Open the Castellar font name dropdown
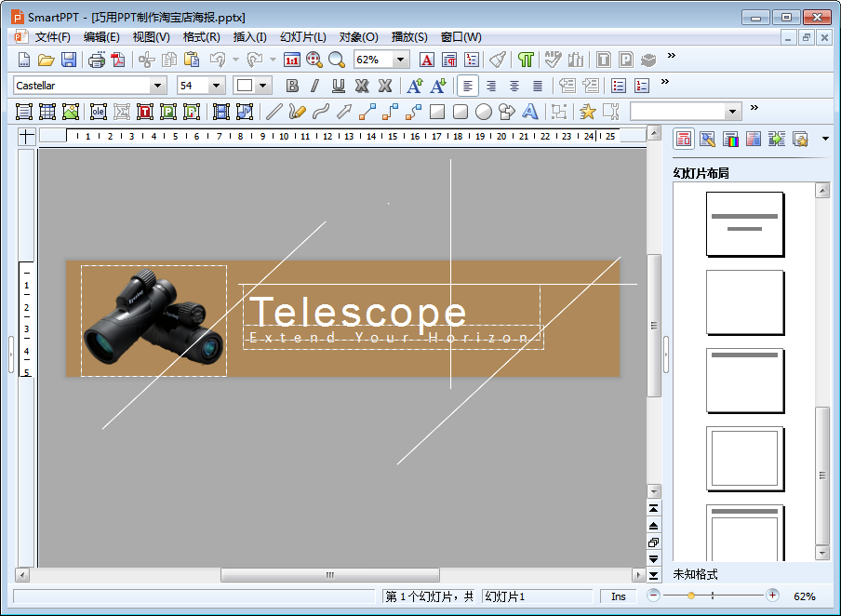841x616 pixels. pos(157,86)
